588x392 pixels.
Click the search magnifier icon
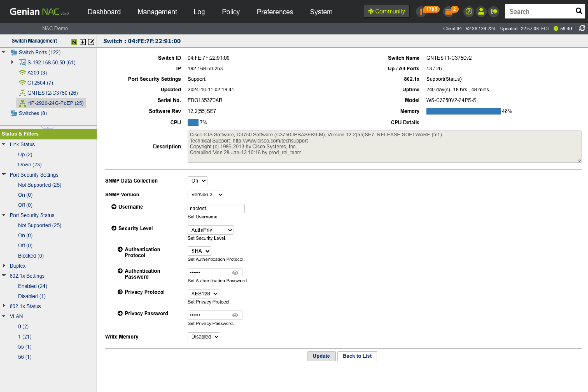click(578, 11)
